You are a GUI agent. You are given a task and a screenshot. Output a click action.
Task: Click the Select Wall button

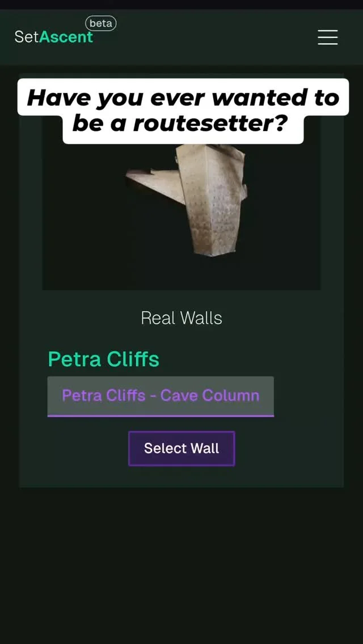(181, 448)
